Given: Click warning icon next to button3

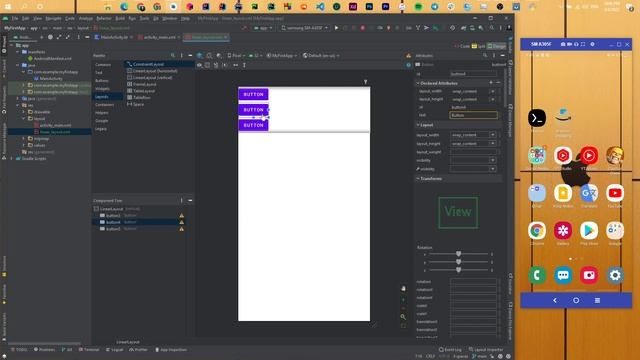Looking at the screenshot, I should [x=182, y=216].
